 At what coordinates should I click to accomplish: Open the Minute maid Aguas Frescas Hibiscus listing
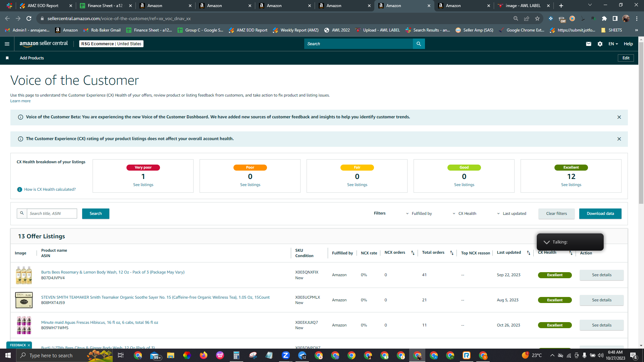[100, 323]
